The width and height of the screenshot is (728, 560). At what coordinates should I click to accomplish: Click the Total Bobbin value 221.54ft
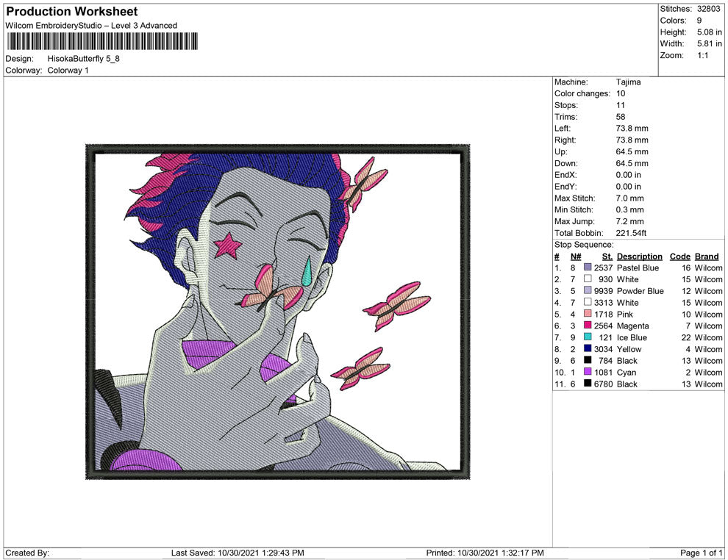click(x=631, y=233)
